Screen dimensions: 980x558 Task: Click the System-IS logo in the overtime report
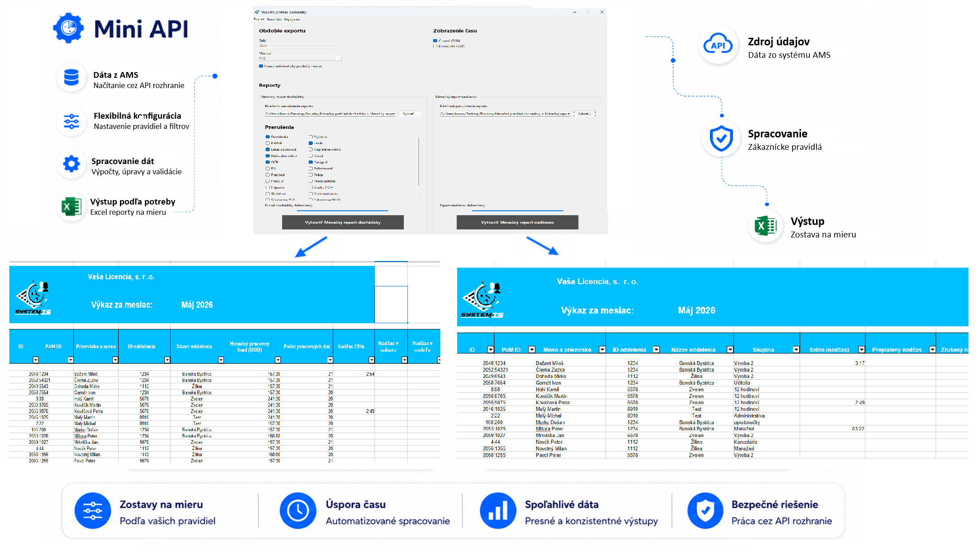click(482, 300)
